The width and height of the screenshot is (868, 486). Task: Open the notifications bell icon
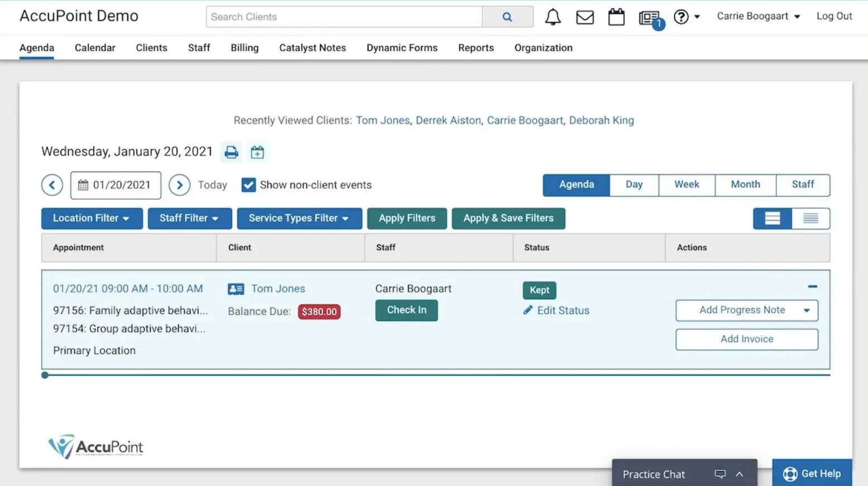pyautogui.click(x=553, y=17)
